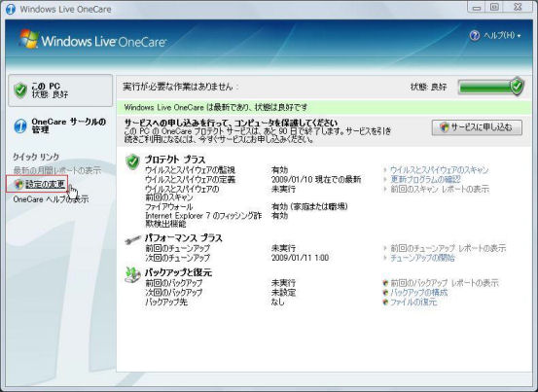Click the クイック リンク heading
Image resolution: width=538 pixels, height=392 pixels.
pos(36,157)
